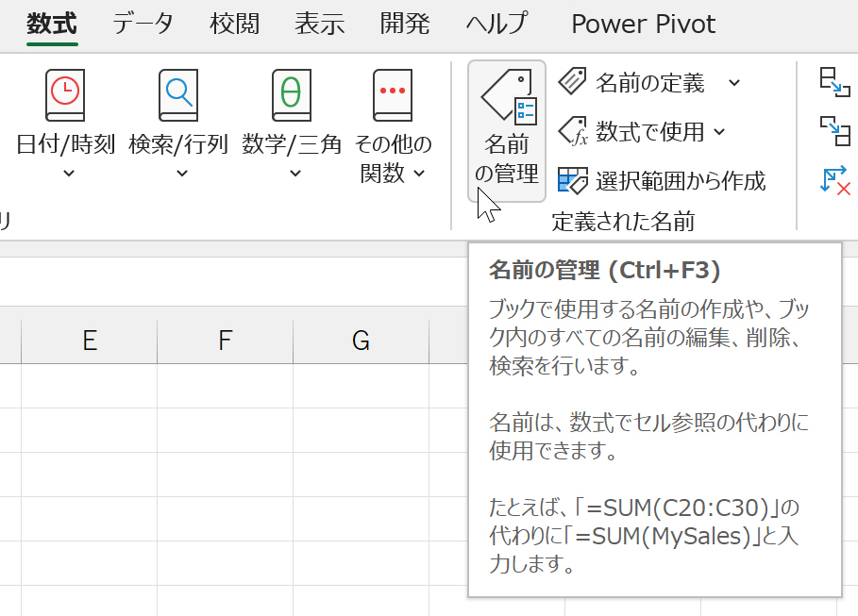The width and height of the screenshot is (858, 616).
Task: Click the trace precedents icon
Action: tap(834, 83)
